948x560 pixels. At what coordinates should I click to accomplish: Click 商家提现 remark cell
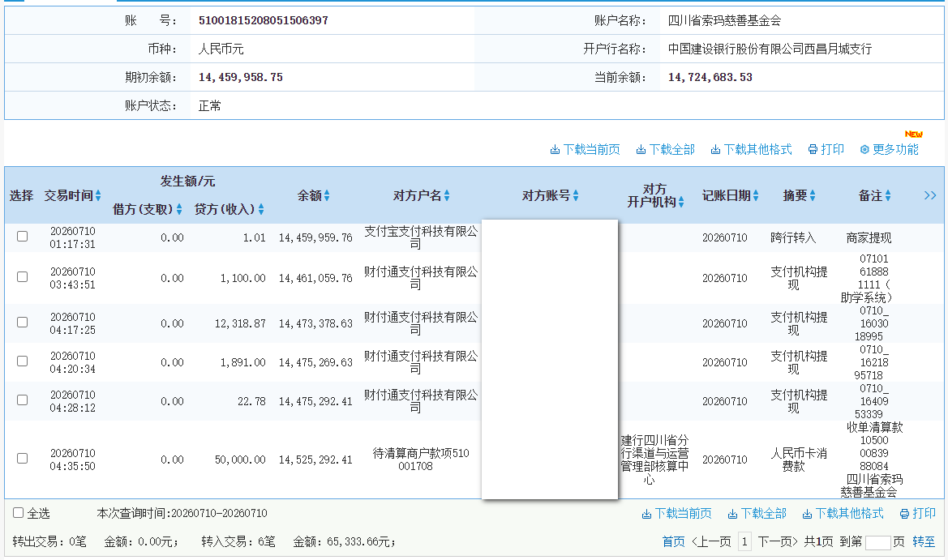(869, 237)
